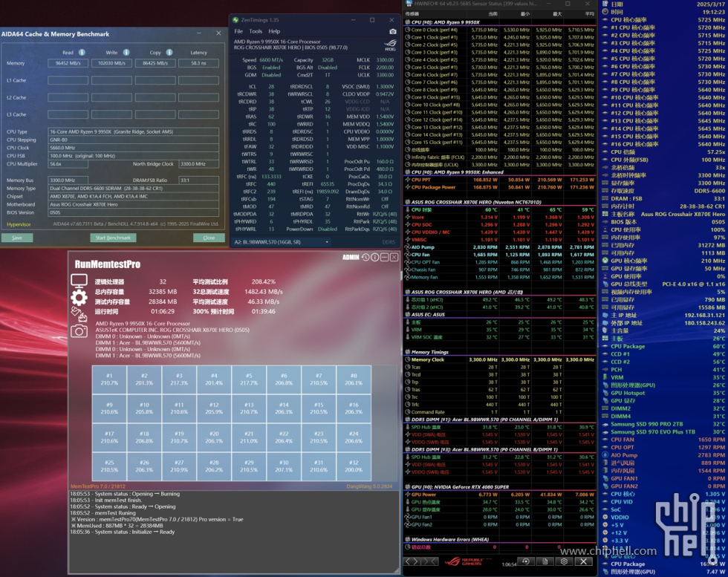Click the CPU Clock field 5660.0 MHz

[133, 148]
